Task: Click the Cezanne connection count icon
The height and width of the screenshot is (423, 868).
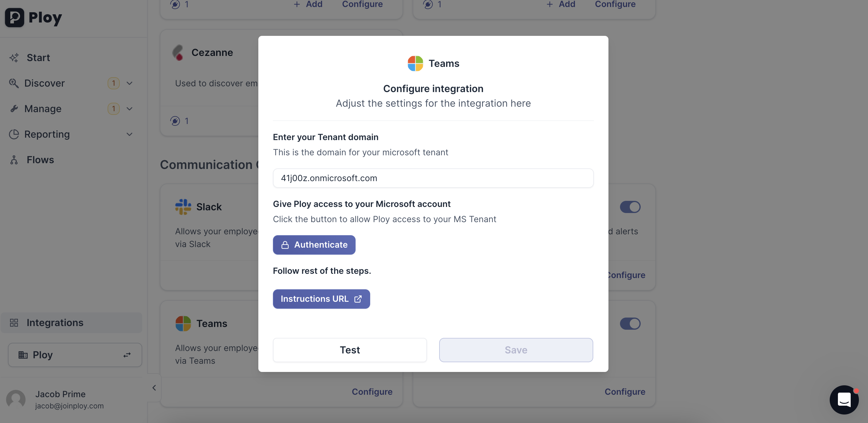Action: [175, 121]
